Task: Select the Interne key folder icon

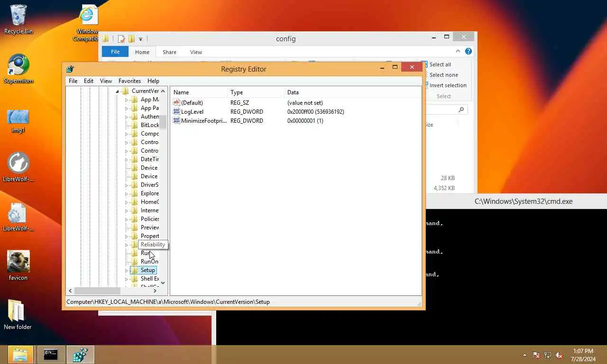Action: 134,210
